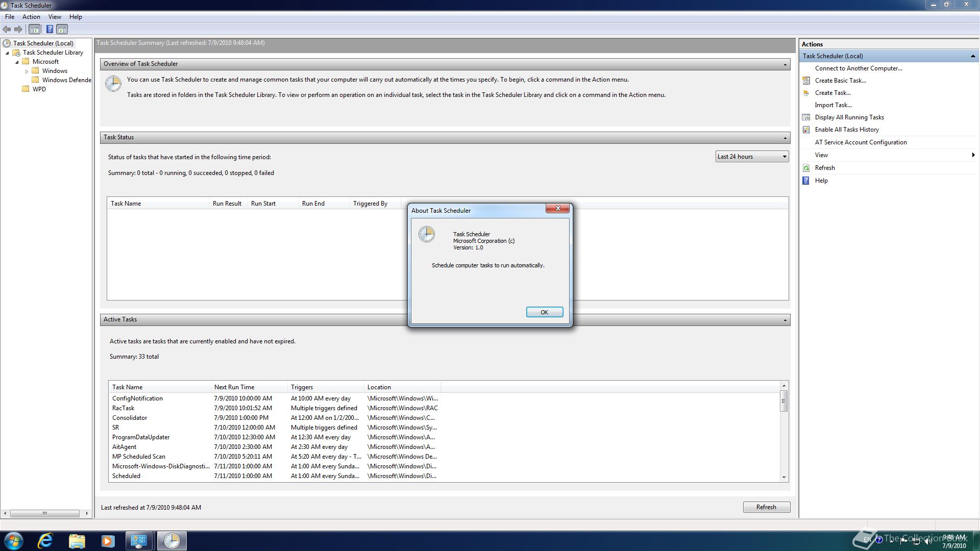Close the About Task Scheduler dialog

[x=557, y=208]
